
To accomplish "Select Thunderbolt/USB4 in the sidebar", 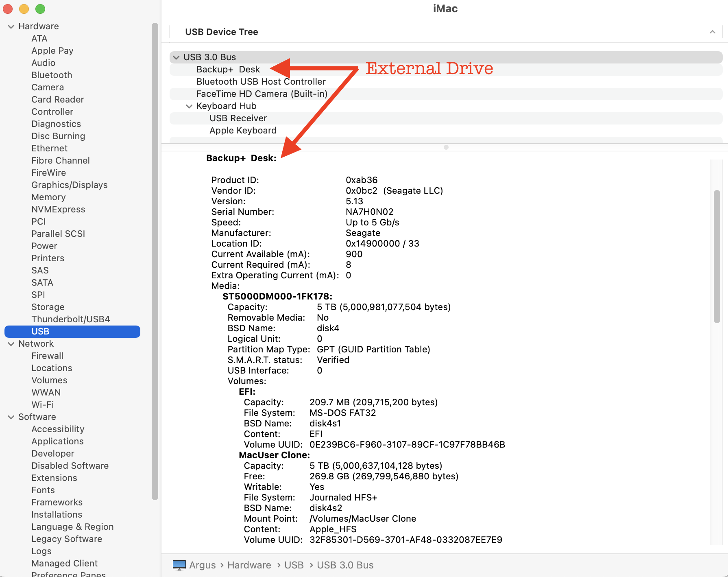I will point(71,319).
